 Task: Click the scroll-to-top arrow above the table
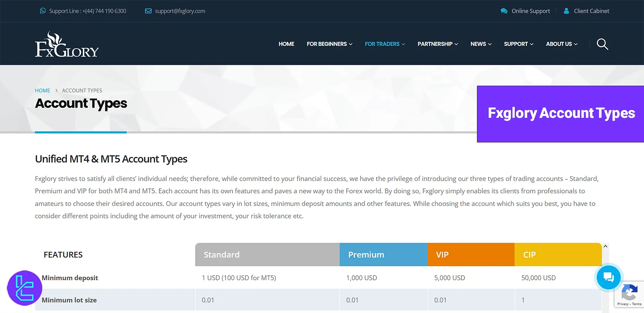(x=605, y=246)
